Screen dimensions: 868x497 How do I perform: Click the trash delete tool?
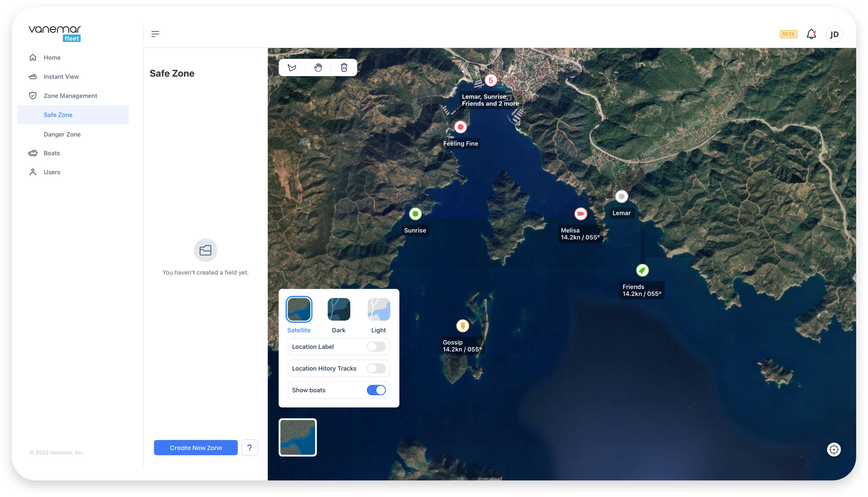pyautogui.click(x=344, y=67)
